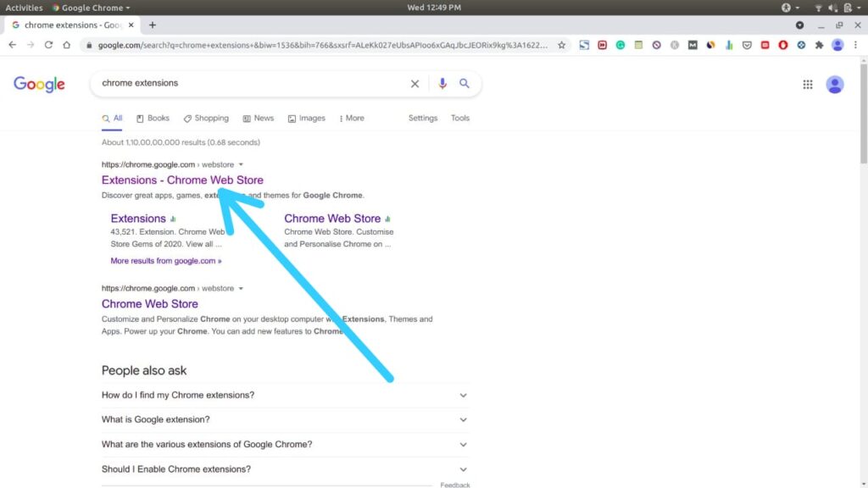Open the Activities overview
Viewport: 868px width, 488px height.
click(x=24, y=8)
